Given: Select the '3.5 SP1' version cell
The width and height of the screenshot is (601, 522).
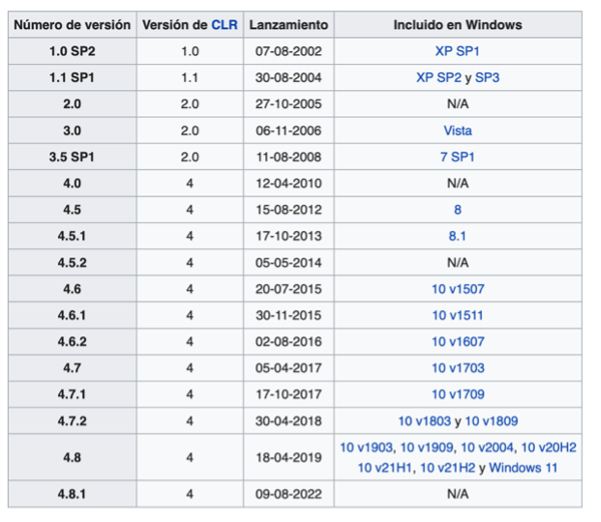Looking at the screenshot, I should tap(72, 157).
